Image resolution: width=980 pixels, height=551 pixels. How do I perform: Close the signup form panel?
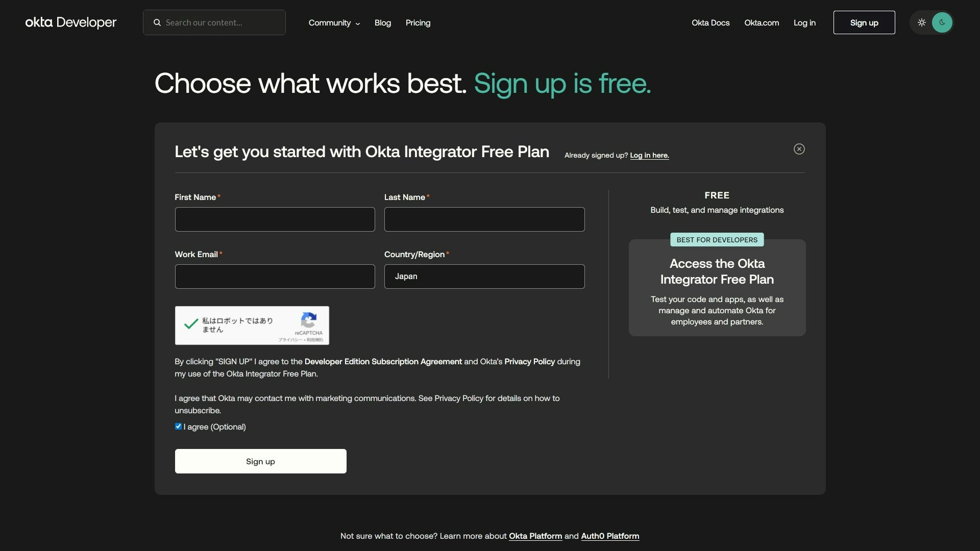799,149
